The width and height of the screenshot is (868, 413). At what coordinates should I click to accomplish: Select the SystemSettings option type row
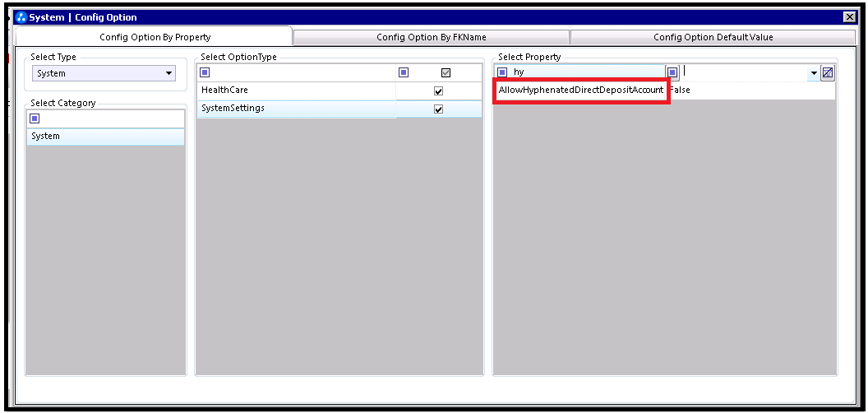(339, 109)
